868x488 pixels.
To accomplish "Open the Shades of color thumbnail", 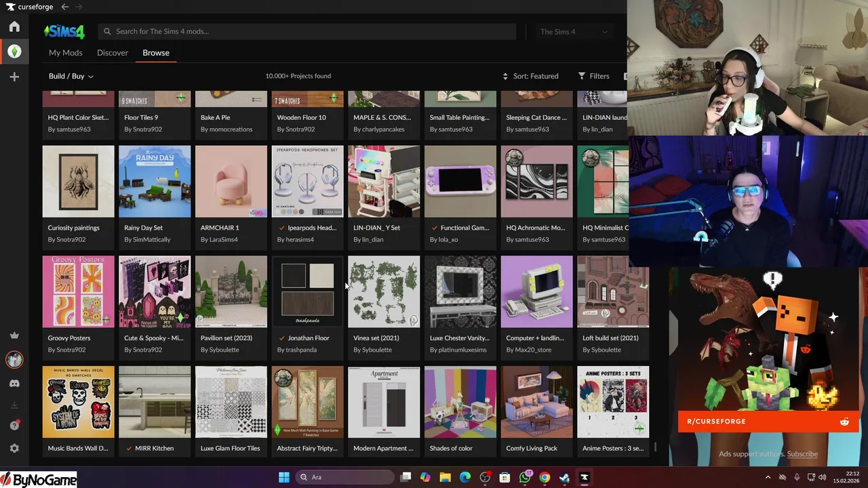I will (x=460, y=402).
